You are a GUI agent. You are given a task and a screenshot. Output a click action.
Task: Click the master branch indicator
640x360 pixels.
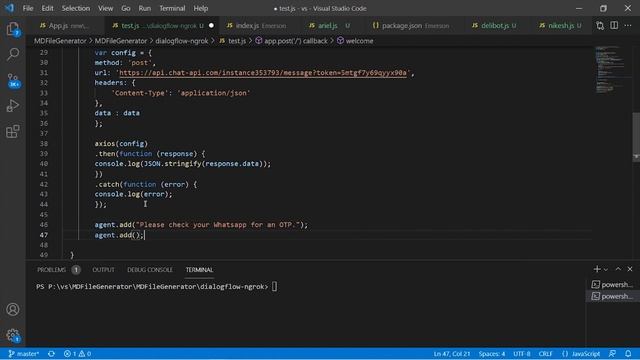click(24, 354)
